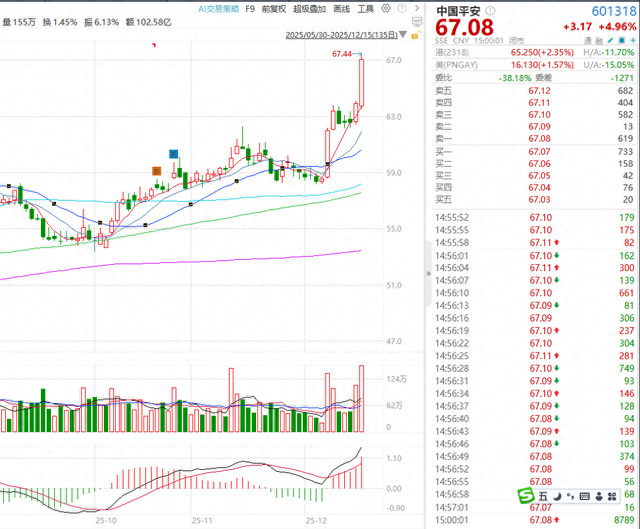Screen dimensions: 640x529
Task: Click the monitor icon under the chart toolbar
Action: 417,22
